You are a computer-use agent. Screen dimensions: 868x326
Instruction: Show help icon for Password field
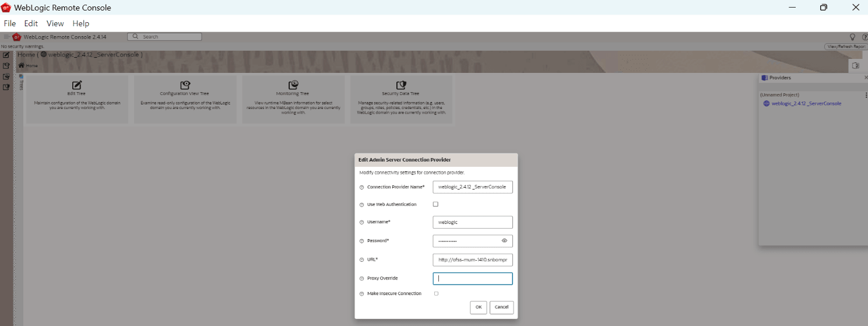(x=361, y=241)
